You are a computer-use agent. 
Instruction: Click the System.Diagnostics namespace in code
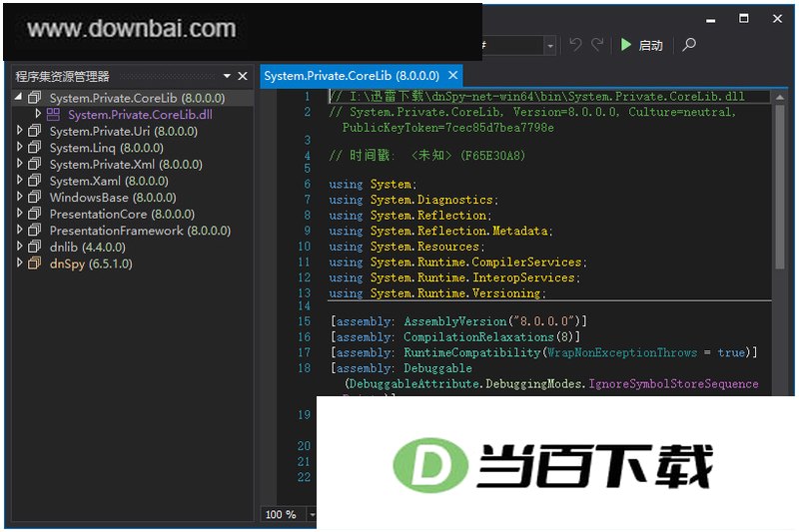point(431,200)
